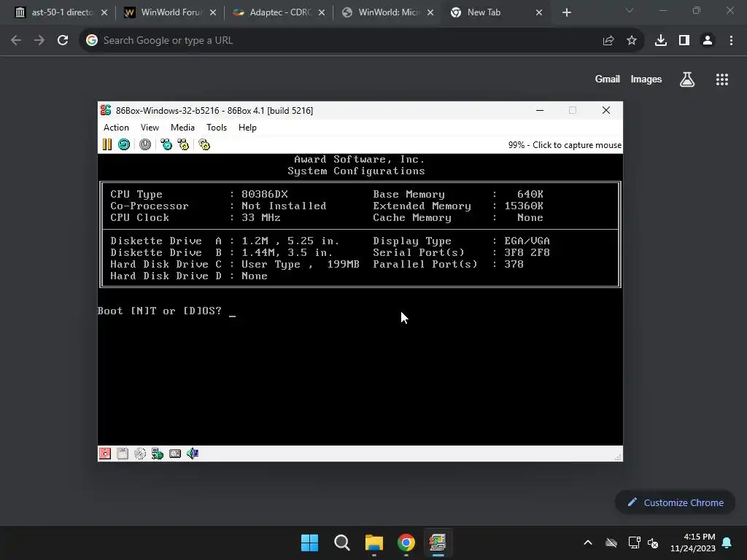Click the hard disk status bar icon
Screen dimensions: 747x560
175,454
